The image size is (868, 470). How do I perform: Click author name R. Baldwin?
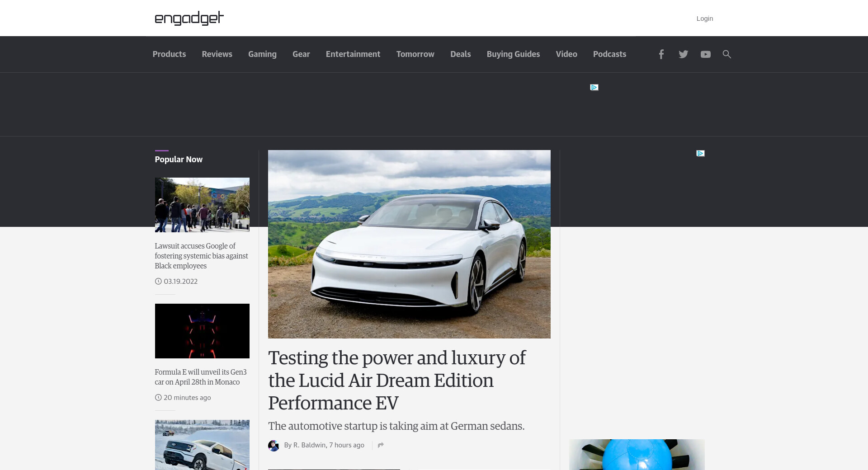click(x=310, y=445)
